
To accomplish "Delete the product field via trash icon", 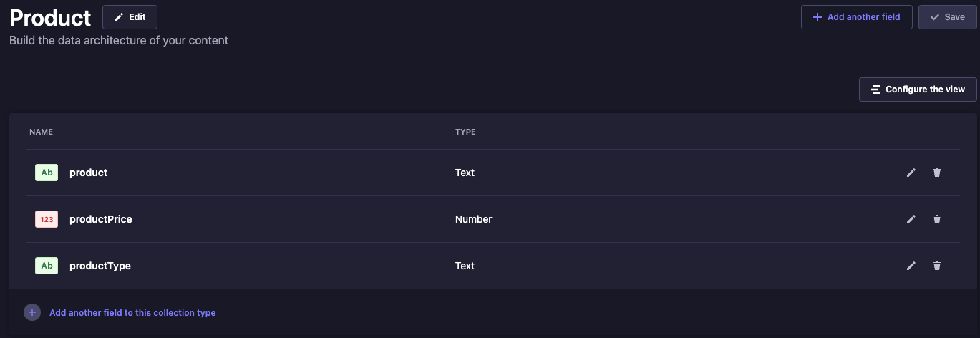I will pyautogui.click(x=936, y=173).
